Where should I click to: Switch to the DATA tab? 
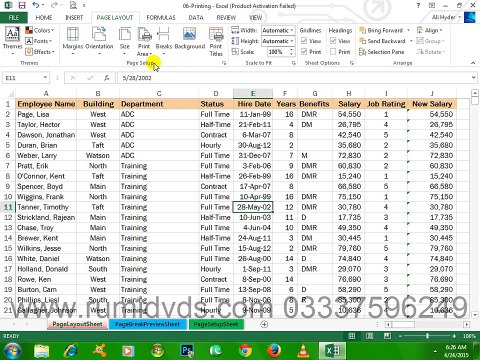(196, 18)
